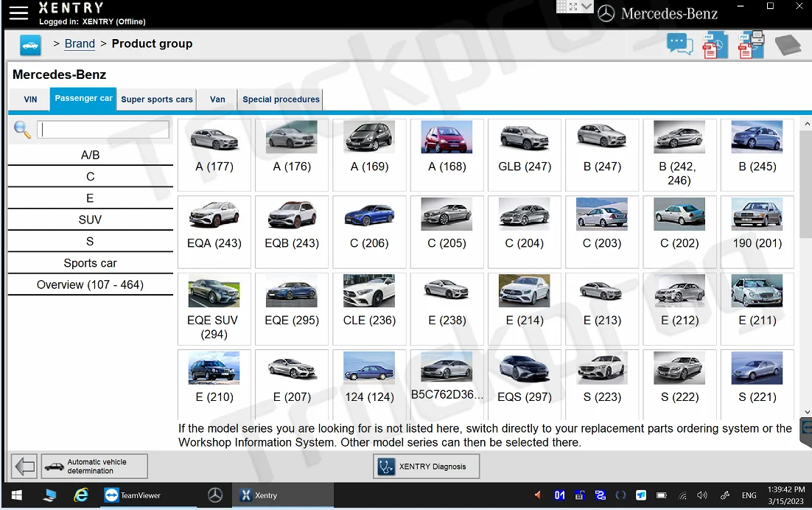Screen dimensions: 812x510
Task: Switch to the Van tab
Action: (217, 99)
